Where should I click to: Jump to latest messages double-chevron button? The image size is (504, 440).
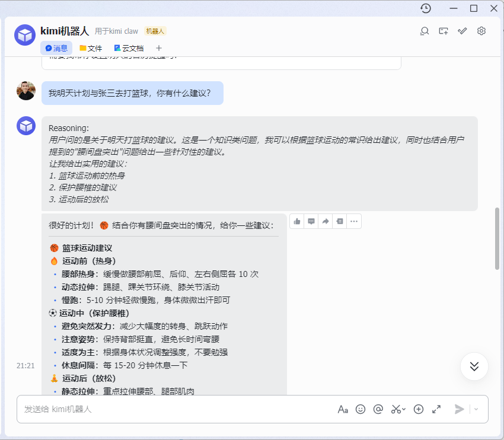[x=474, y=366]
